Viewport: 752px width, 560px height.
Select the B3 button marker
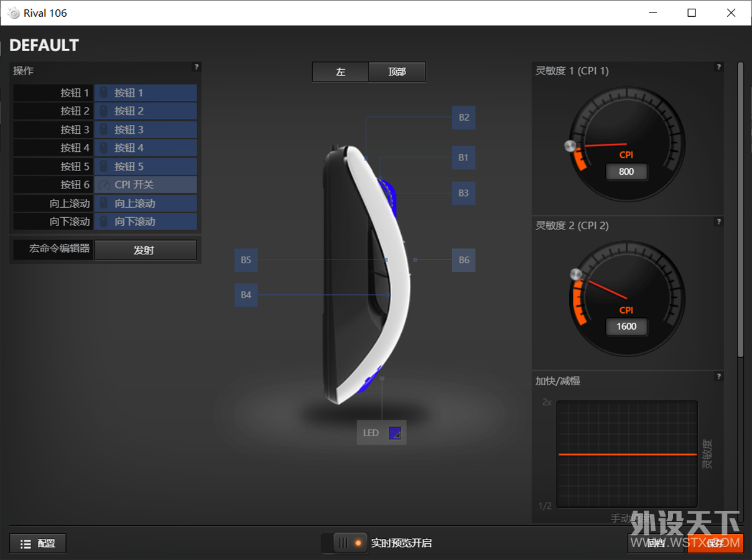(464, 193)
